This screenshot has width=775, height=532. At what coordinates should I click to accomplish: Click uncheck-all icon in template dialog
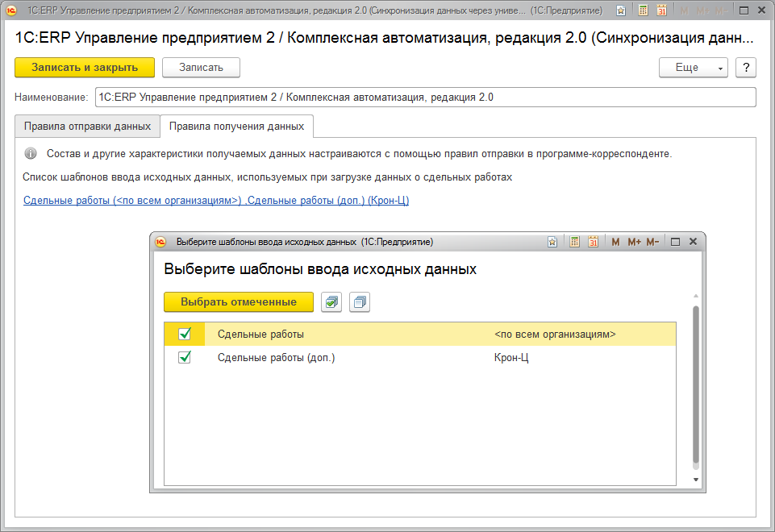tap(359, 302)
